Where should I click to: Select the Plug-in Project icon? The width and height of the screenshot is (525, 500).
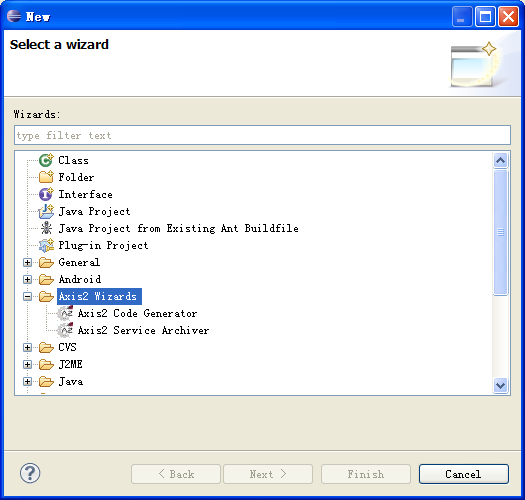[x=46, y=245]
